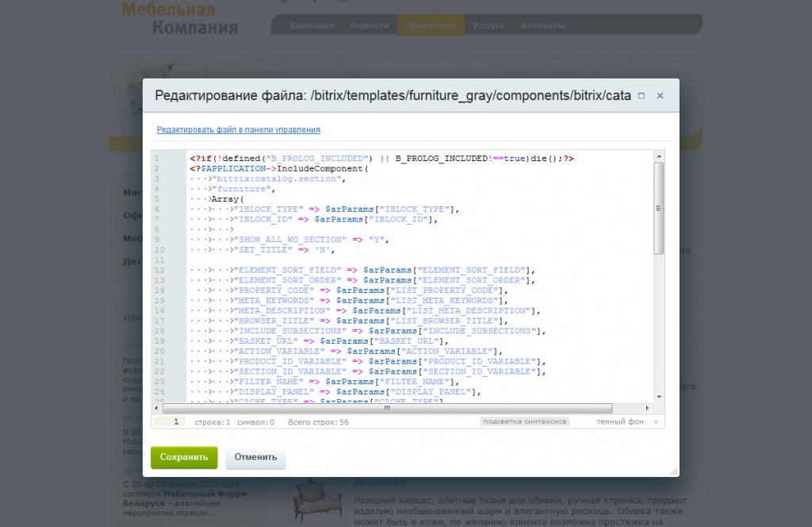Click the code editor's vertical scrollbar up arrow
This screenshot has width=812, height=527.
659,156
